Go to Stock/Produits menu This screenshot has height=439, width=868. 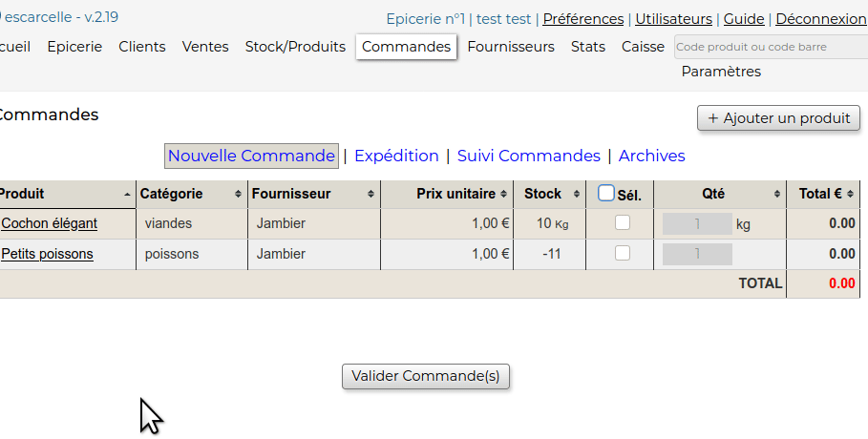[295, 47]
